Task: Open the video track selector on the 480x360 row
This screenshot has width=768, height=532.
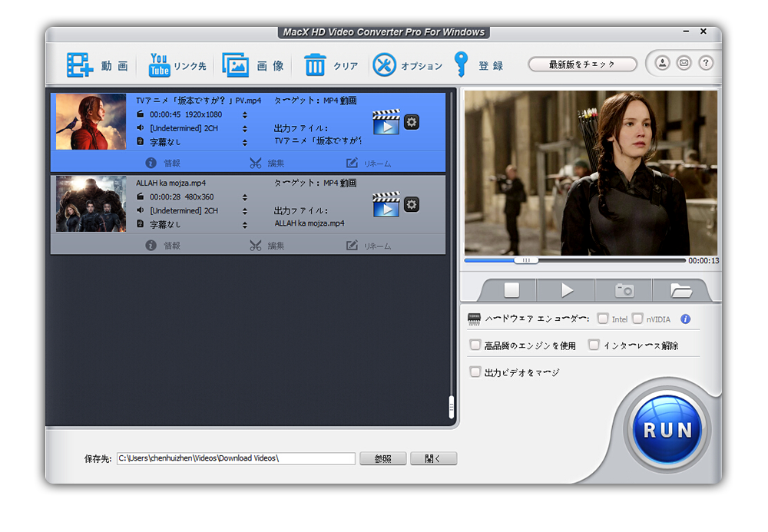Action: pos(244,197)
